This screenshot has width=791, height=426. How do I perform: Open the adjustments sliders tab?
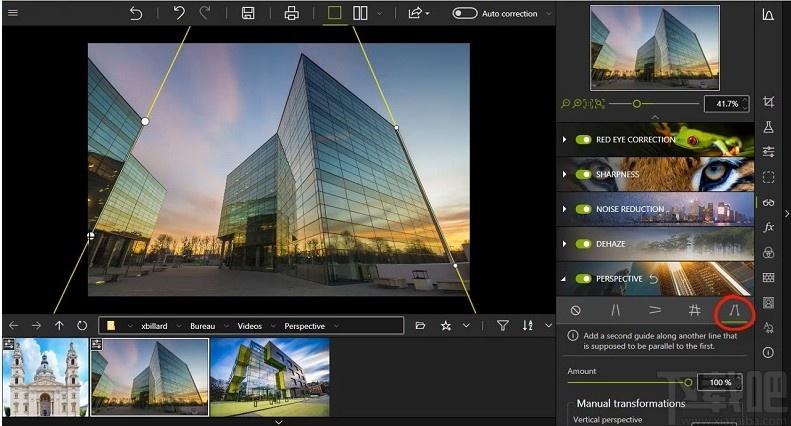tap(768, 151)
